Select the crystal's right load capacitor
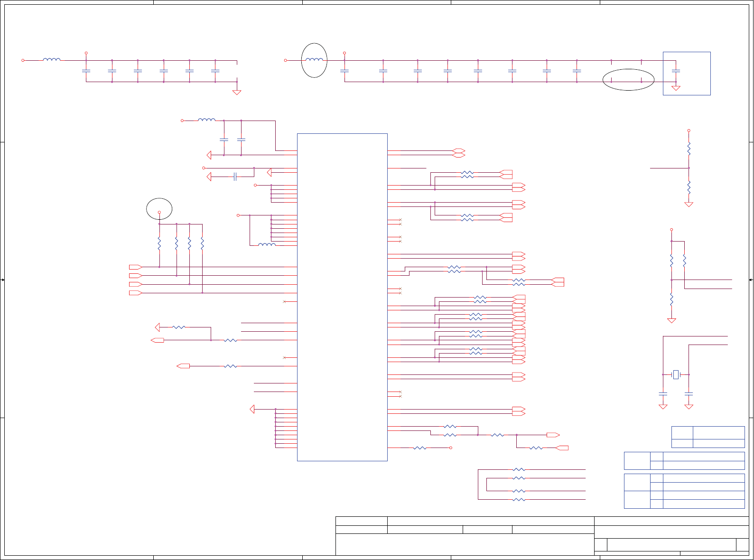Screen dimensions: 754x560 pos(689,394)
